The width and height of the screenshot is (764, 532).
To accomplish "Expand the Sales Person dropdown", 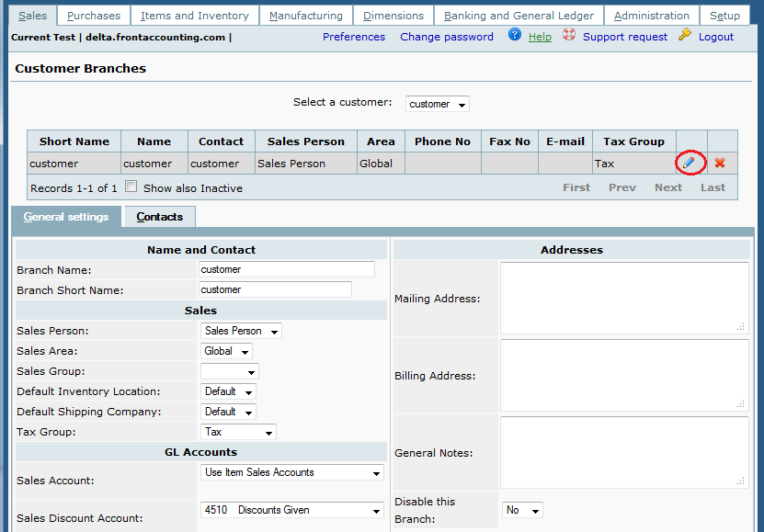I will click(241, 331).
